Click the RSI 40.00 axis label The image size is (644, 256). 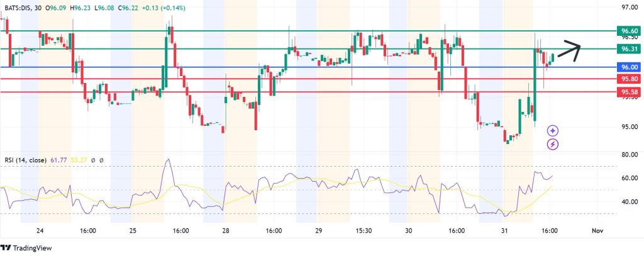point(629,202)
